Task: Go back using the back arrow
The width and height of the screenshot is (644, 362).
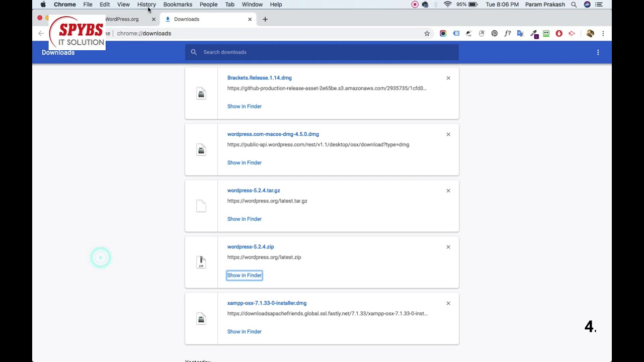Action: pos(41,33)
